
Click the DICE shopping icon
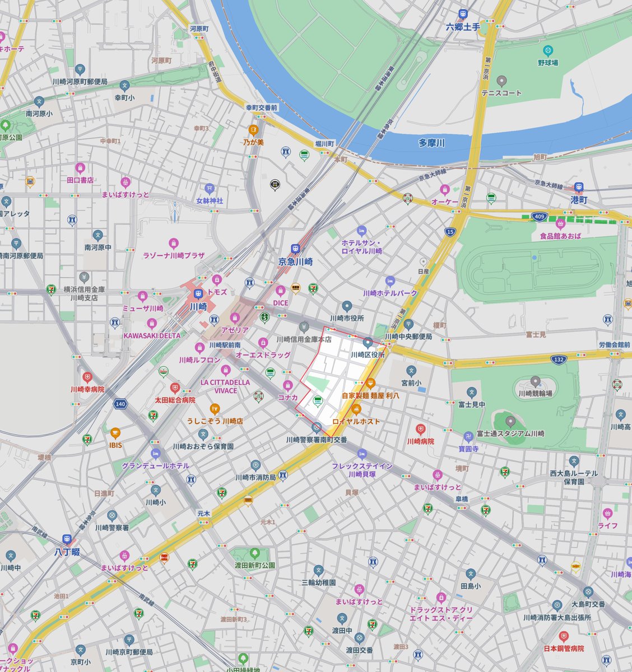(x=280, y=291)
